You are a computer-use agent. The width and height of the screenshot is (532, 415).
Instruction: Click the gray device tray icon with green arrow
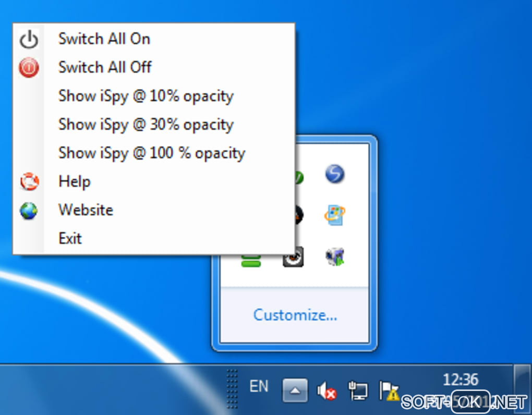(335, 257)
